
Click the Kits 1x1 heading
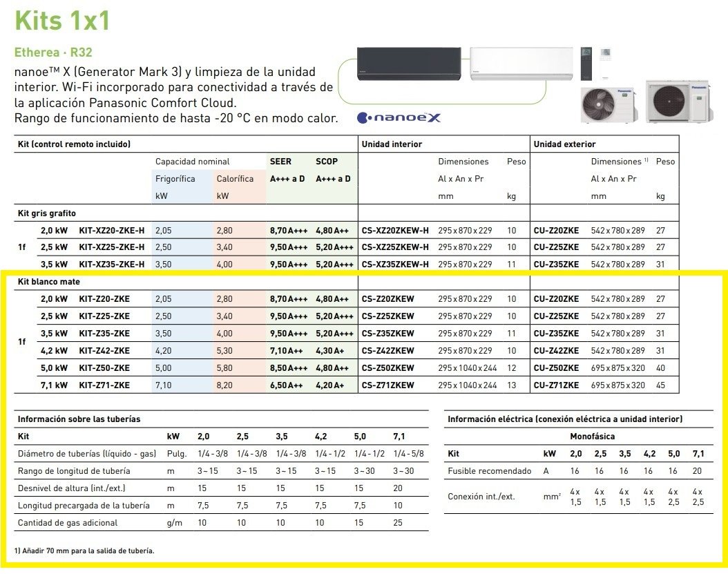click(62, 21)
